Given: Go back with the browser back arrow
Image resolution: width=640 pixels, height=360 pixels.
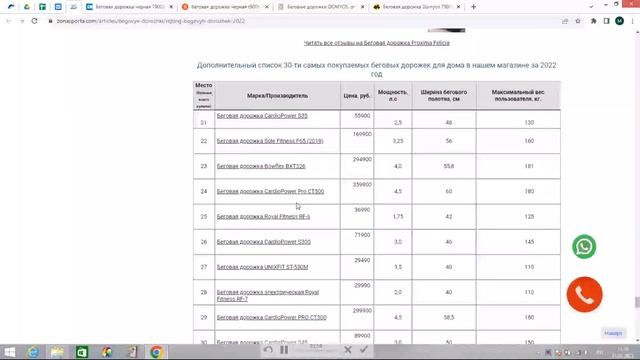Looking at the screenshot, I should tap(9, 21).
